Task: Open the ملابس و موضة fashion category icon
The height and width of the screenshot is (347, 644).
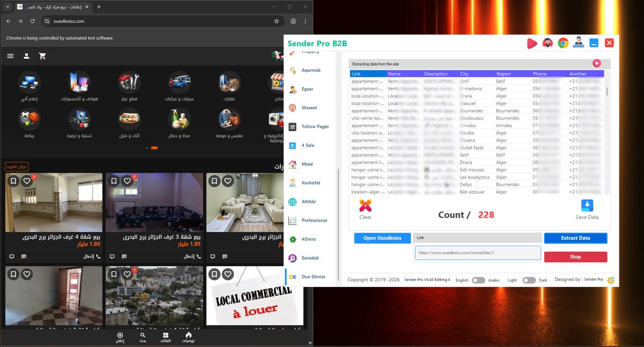Action: click(x=230, y=119)
